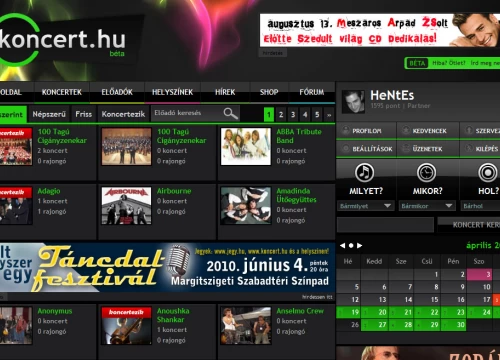Open KEDVENCEK button

(428, 131)
